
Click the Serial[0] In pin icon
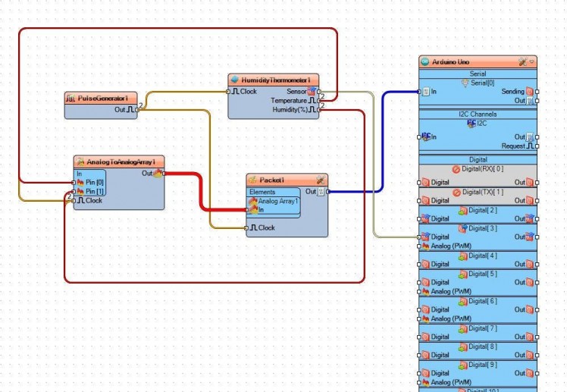coord(426,92)
